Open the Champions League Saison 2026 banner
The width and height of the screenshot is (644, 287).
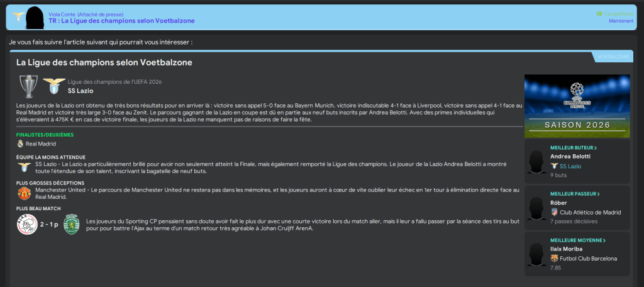coord(577,106)
